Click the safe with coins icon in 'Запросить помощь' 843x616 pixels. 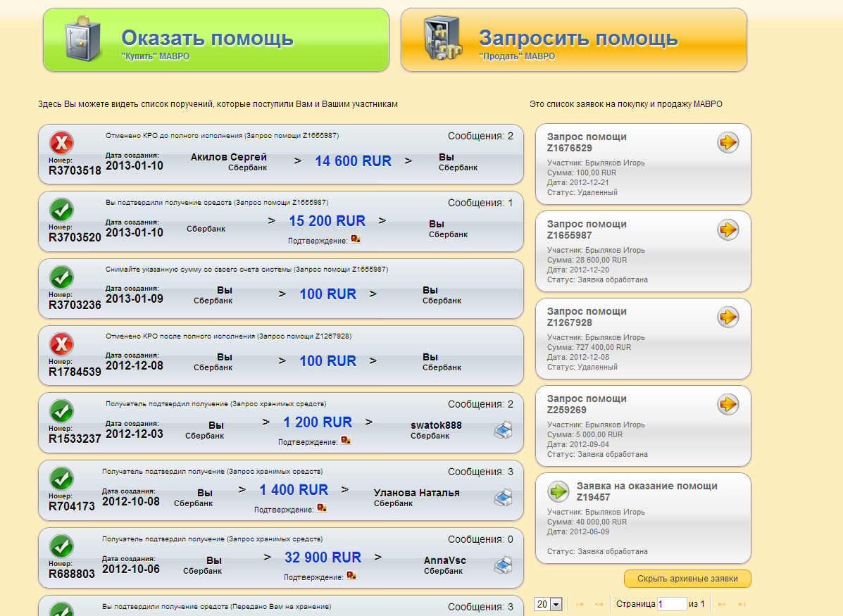pyautogui.click(x=442, y=37)
